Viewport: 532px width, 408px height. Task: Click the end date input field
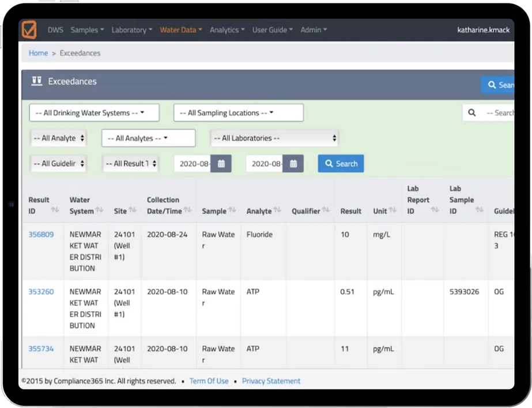[x=265, y=164]
